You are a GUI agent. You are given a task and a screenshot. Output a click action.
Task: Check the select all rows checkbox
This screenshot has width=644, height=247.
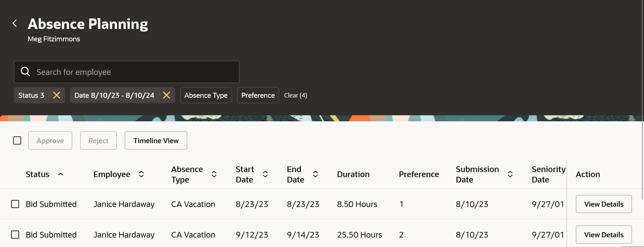[x=17, y=140]
